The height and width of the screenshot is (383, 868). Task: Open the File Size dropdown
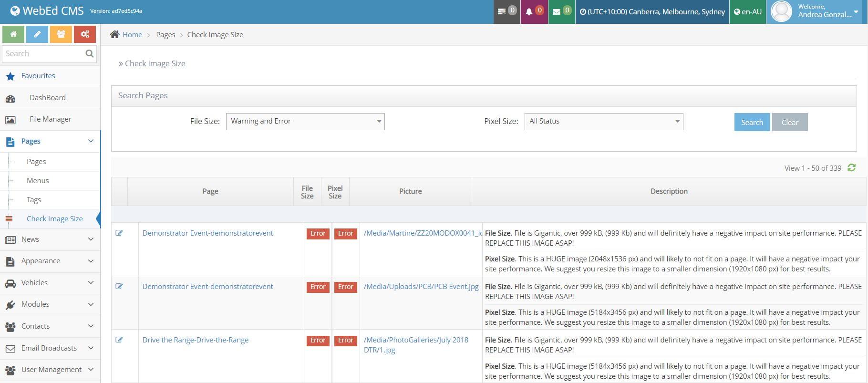305,122
